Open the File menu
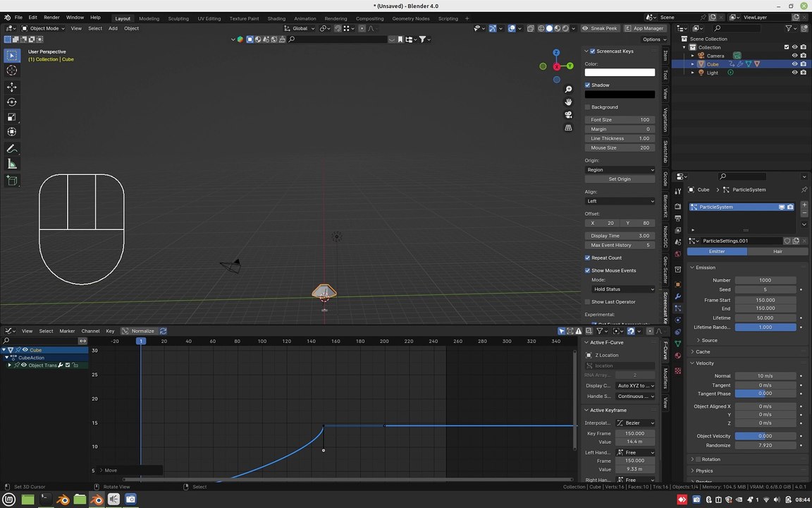Image resolution: width=812 pixels, height=508 pixels. [18, 17]
